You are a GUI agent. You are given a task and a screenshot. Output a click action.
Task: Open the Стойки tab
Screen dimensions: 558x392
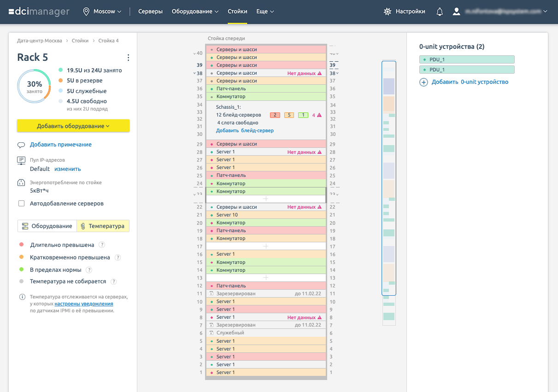pyautogui.click(x=237, y=12)
